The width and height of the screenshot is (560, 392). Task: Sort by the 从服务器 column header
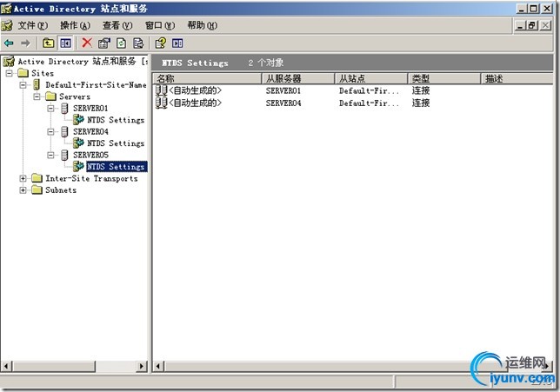click(x=298, y=78)
